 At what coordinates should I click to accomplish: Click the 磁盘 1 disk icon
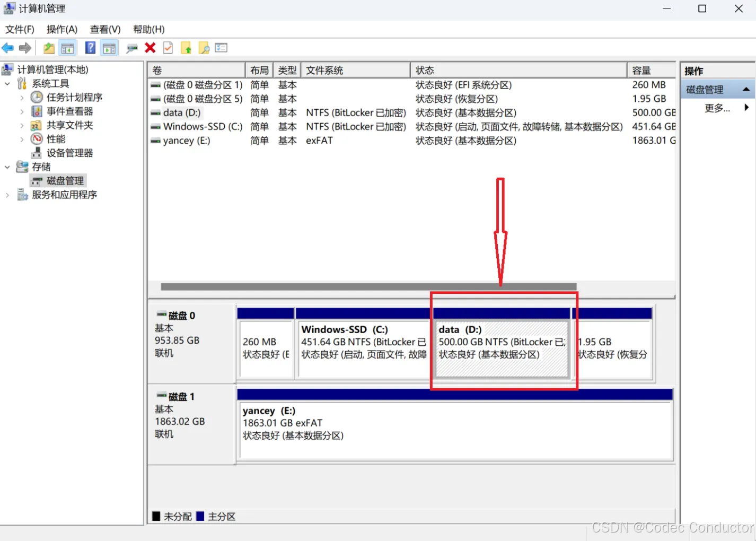tap(161, 396)
